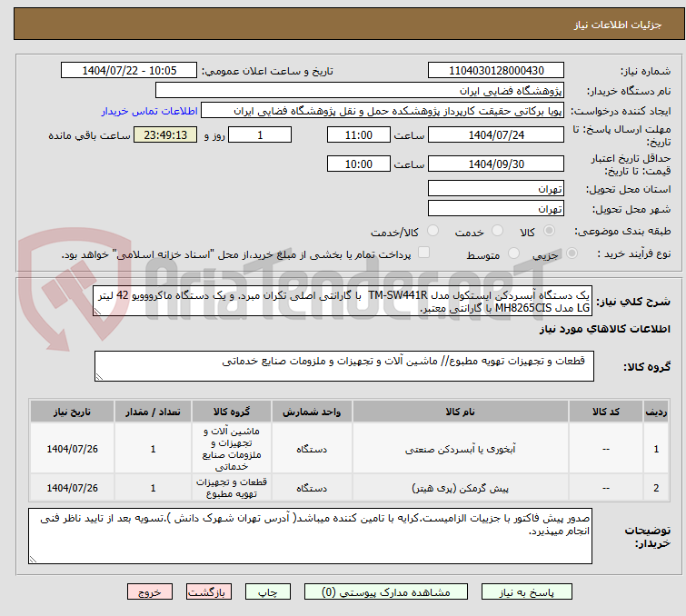Click the نام کالا column header

click(461, 412)
